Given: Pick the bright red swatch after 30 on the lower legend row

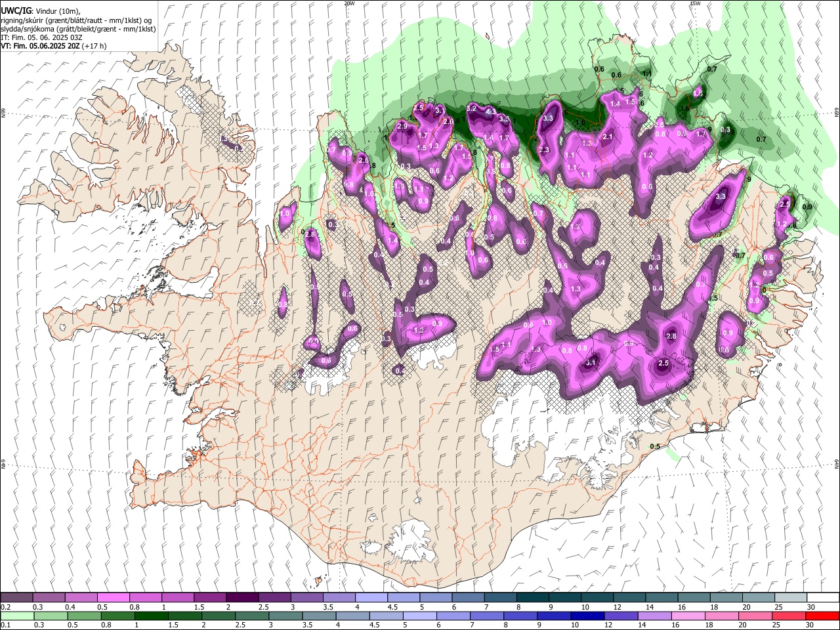Looking at the screenshot, I should tap(823, 616).
